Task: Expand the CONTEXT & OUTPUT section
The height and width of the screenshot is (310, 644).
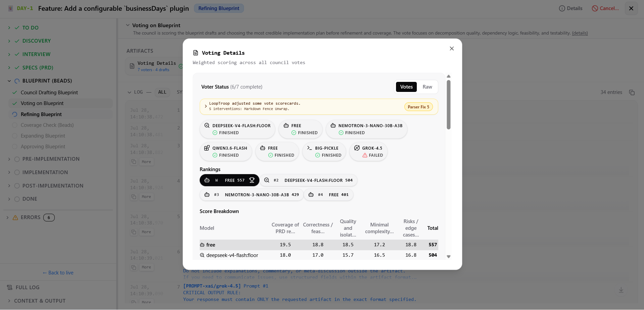Action: coord(9,301)
